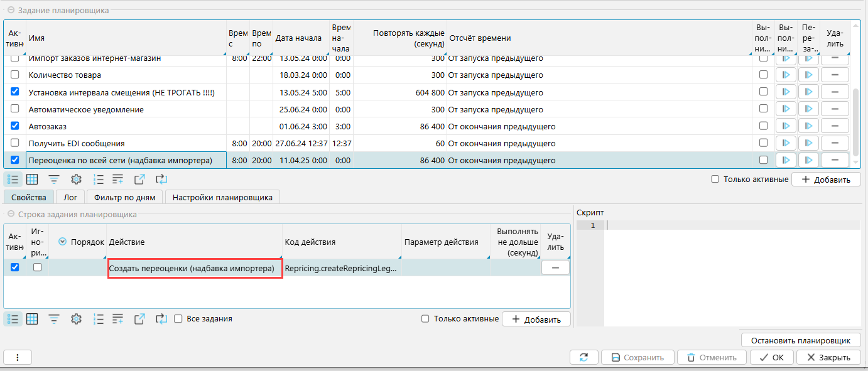Image resolution: width=868 pixels, height=371 pixels.
Task: Switch to grid view in the scheduler tasks toolbar
Action: coord(32,180)
